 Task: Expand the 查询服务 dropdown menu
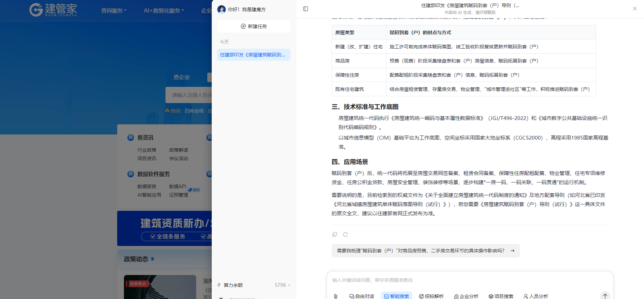(x=114, y=10)
